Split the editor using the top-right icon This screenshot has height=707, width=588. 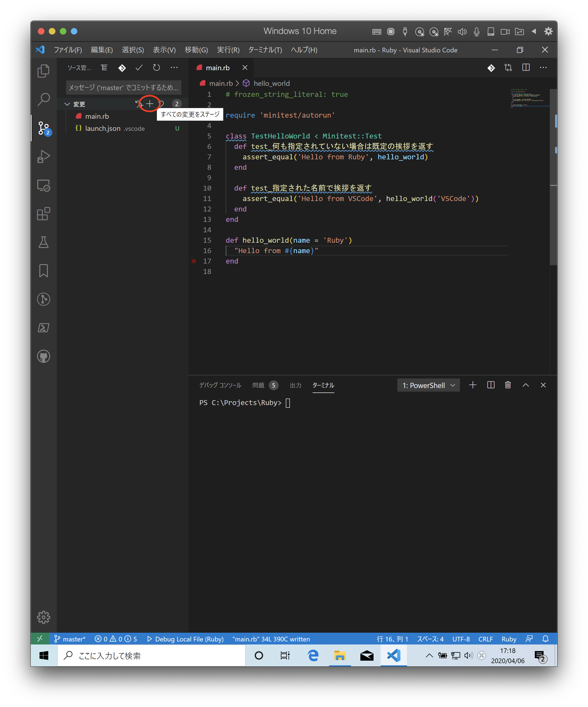tap(526, 68)
